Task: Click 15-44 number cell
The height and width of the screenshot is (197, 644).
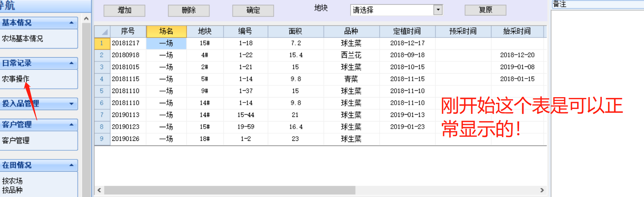Action: 245,115
